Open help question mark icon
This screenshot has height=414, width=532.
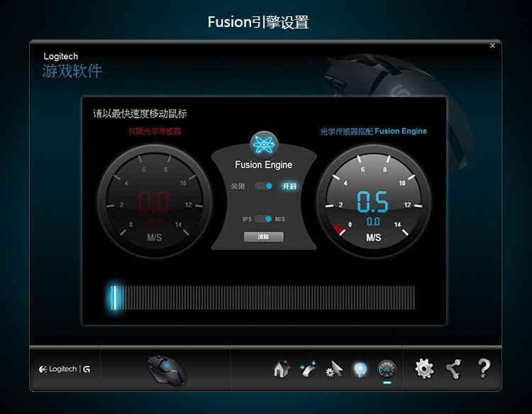coord(484,369)
